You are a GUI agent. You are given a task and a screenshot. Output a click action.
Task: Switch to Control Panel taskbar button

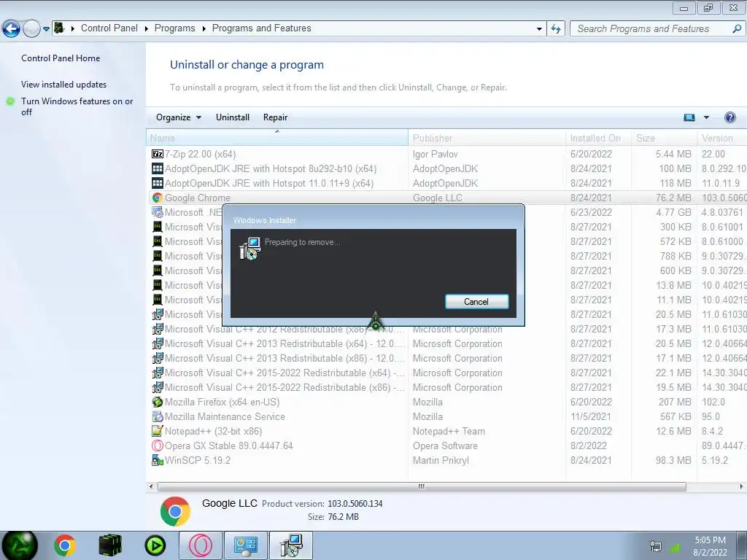(x=245, y=545)
